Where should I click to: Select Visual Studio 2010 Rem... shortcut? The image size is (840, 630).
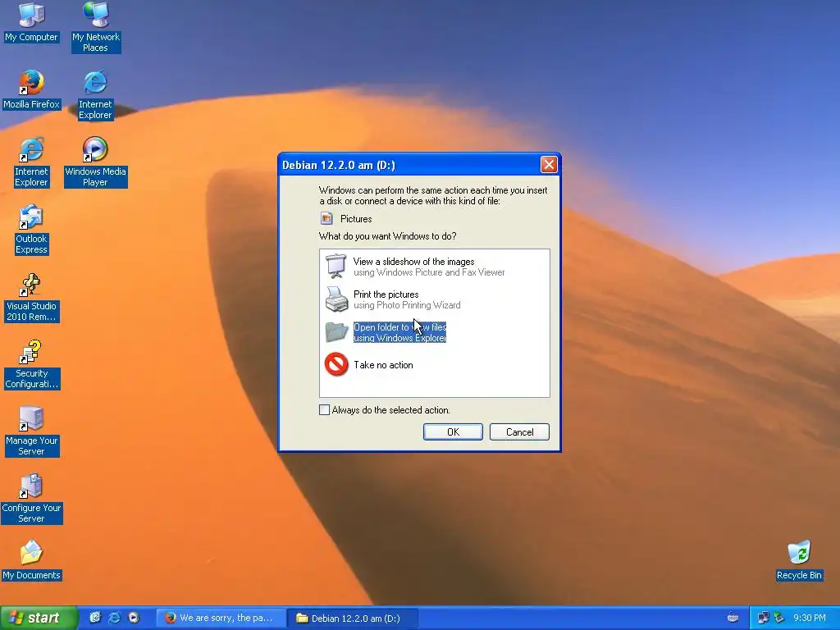pos(31,297)
